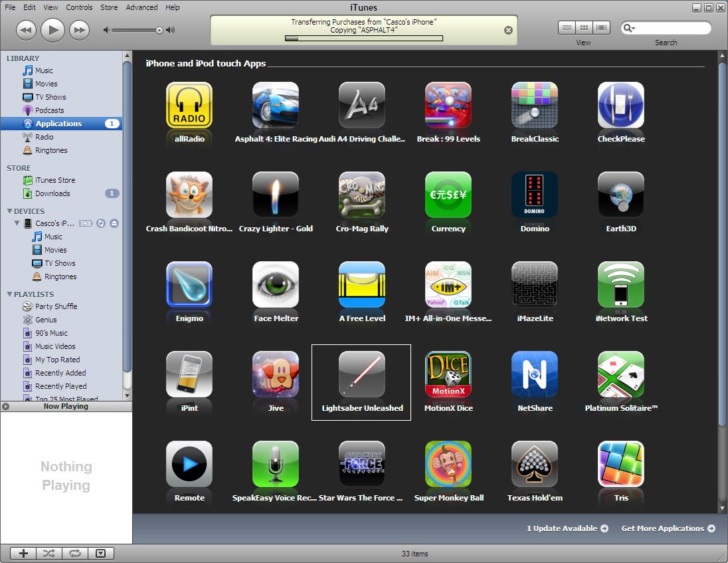Open the allRadio app icon
Image resolution: width=728 pixels, height=563 pixels.
pyautogui.click(x=189, y=105)
